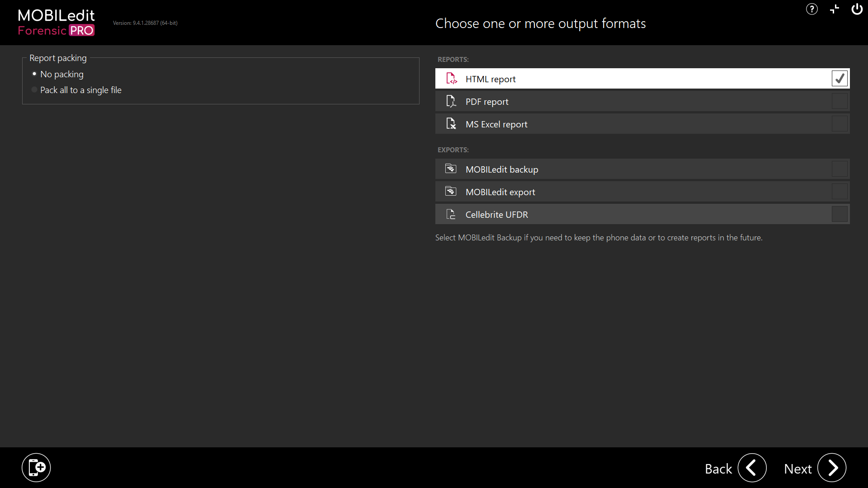Viewport: 868px width, 488px height.
Task: Click the add phone device icon
Action: point(36,468)
